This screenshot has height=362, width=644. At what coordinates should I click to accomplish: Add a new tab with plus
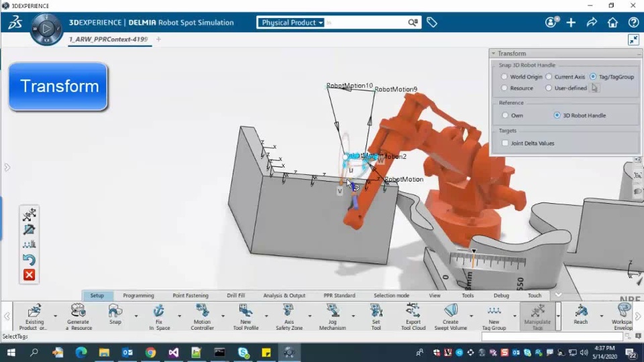pos(158,40)
